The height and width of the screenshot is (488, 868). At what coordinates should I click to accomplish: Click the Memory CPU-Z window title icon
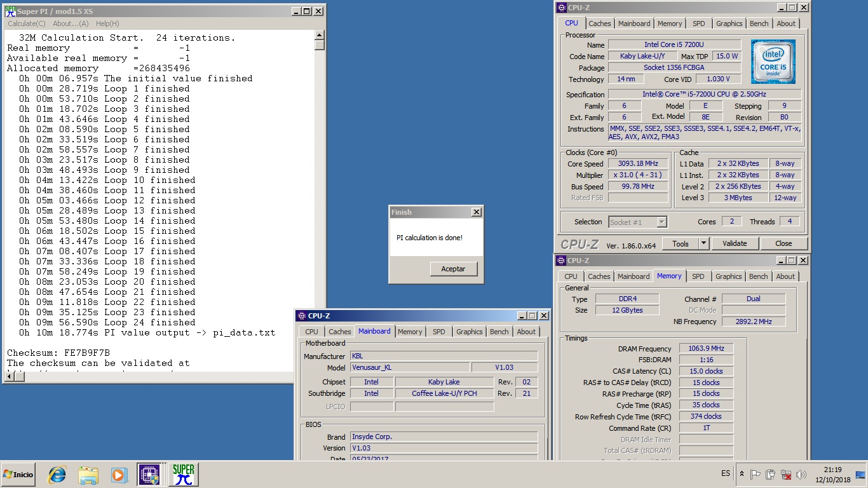(x=561, y=261)
